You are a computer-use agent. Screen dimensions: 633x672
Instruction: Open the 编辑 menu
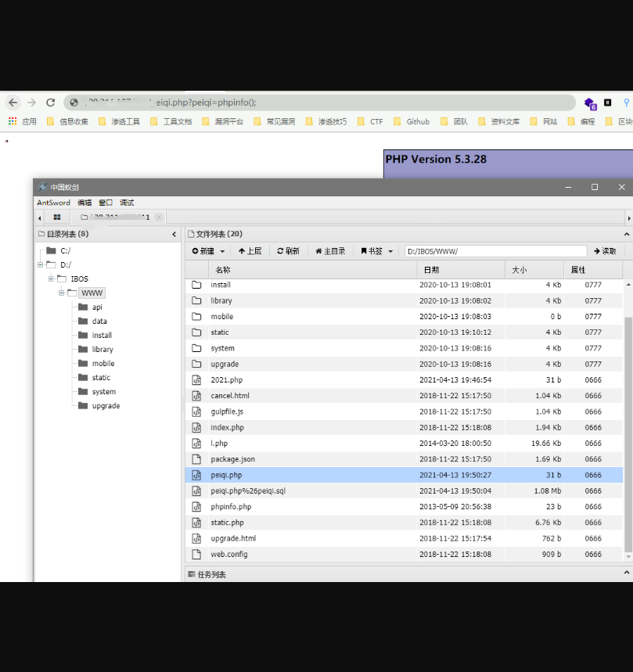[x=85, y=203]
